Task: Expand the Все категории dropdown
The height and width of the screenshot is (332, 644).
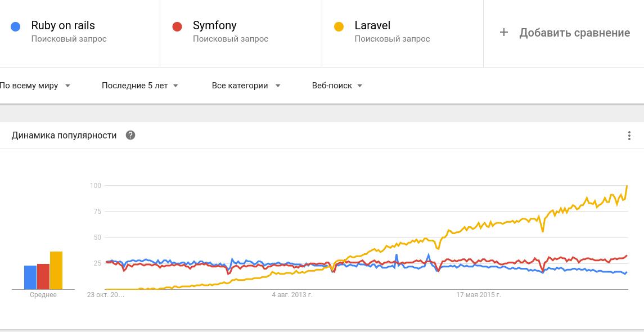Action: coord(246,86)
